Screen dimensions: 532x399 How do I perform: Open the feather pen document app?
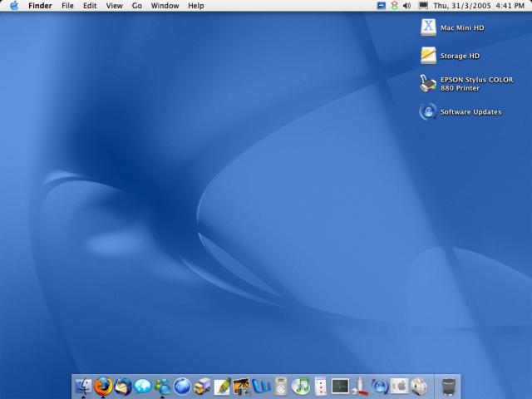[x=222, y=387]
